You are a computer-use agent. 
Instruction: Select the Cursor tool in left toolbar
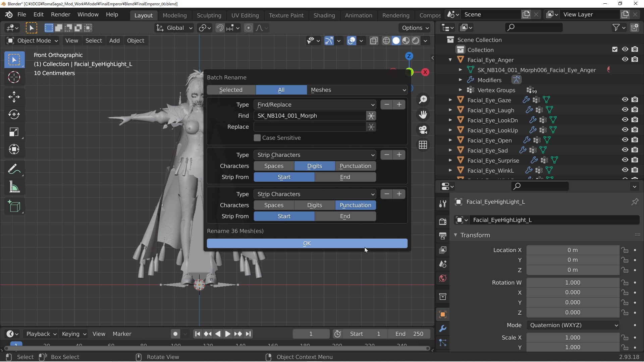coord(14,77)
